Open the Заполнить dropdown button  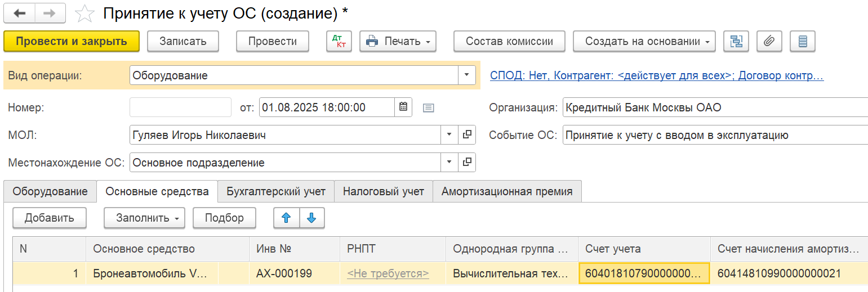pyautogui.click(x=144, y=218)
